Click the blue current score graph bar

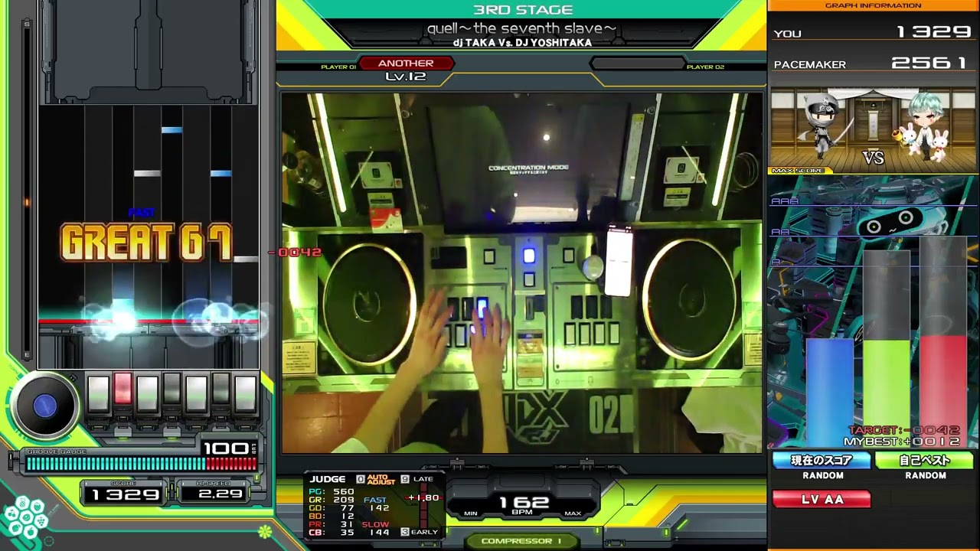point(830,392)
